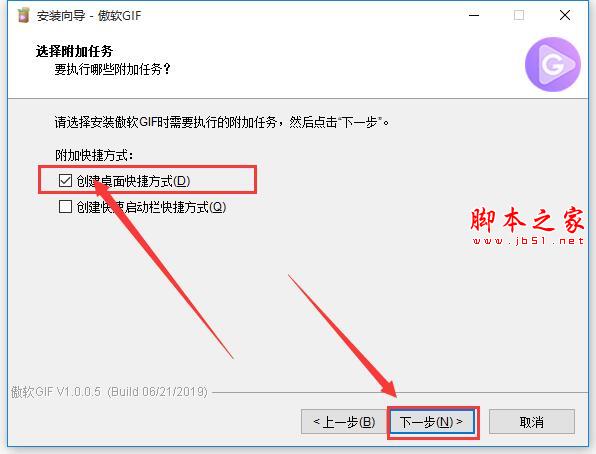Minimize the setup wizard window
Screen dimensions: 596x454
coord(474,15)
